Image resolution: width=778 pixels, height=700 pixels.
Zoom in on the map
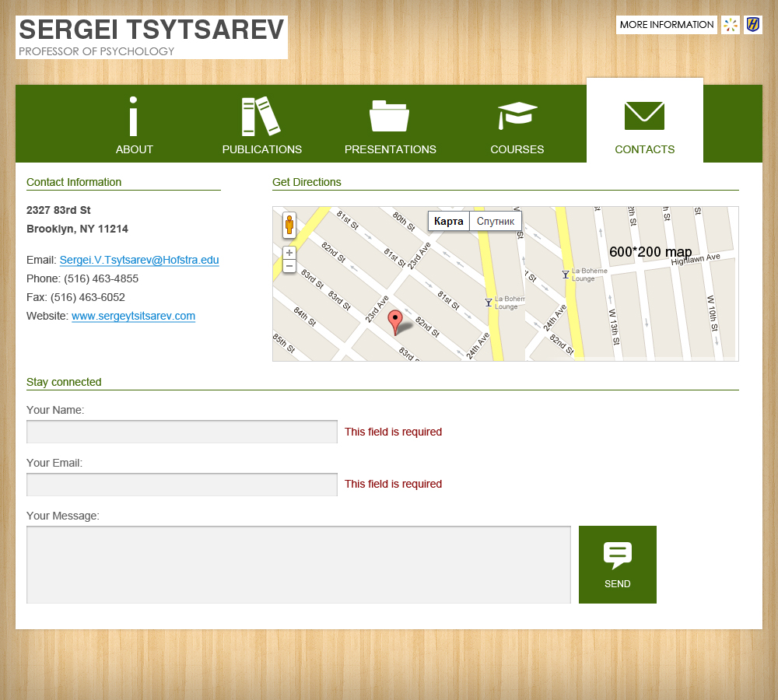289,253
